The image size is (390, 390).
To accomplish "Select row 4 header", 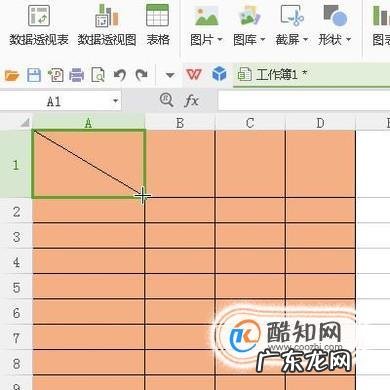I will [x=16, y=261].
